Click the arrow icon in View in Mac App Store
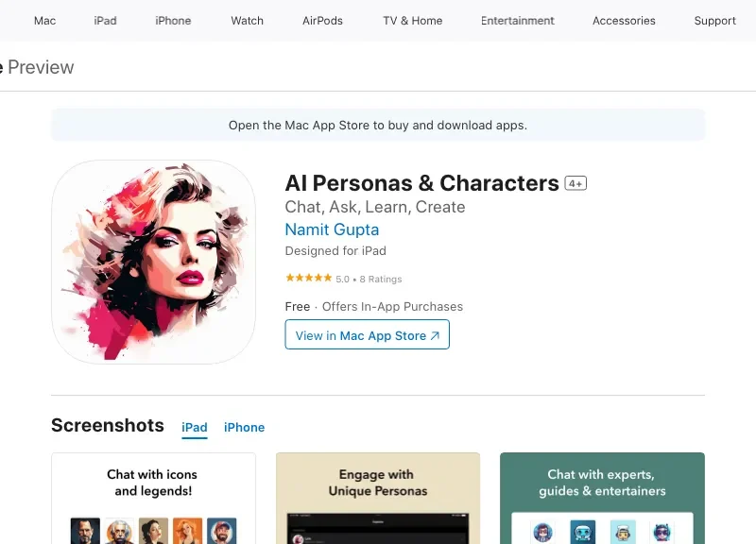Image resolution: width=756 pixels, height=544 pixels. 435,336
